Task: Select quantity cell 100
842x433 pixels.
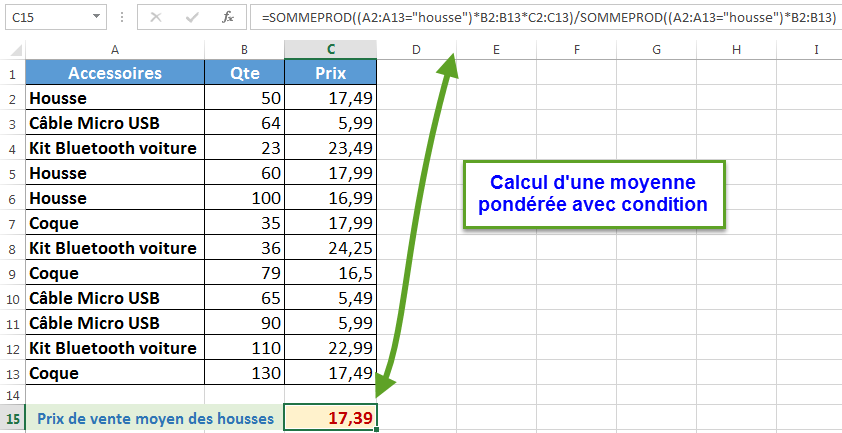Action: click(x=244, y=198)
